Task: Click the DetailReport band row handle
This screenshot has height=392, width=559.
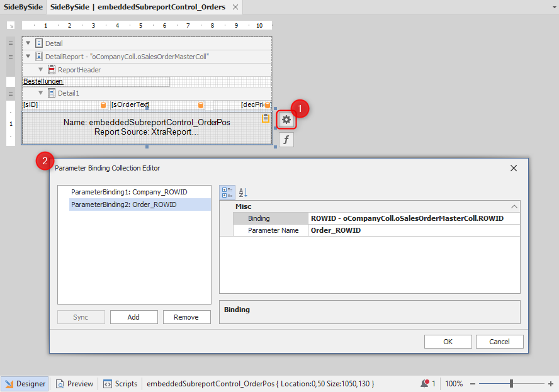Action: [11, 57]
